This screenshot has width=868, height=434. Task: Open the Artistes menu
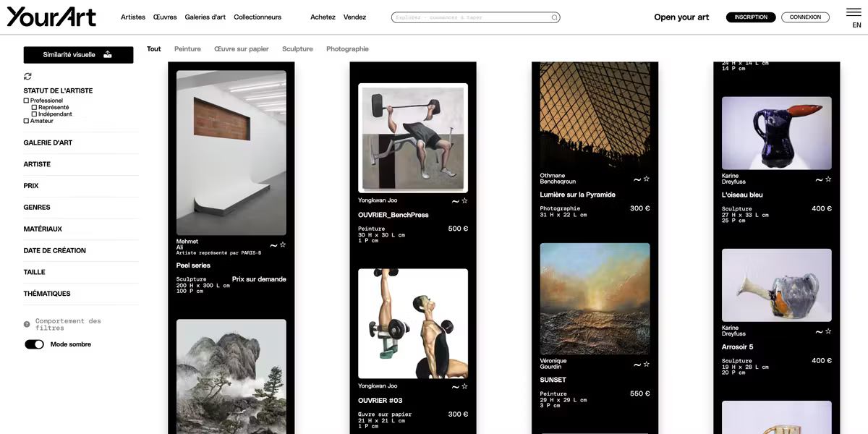tap(133, 17)
